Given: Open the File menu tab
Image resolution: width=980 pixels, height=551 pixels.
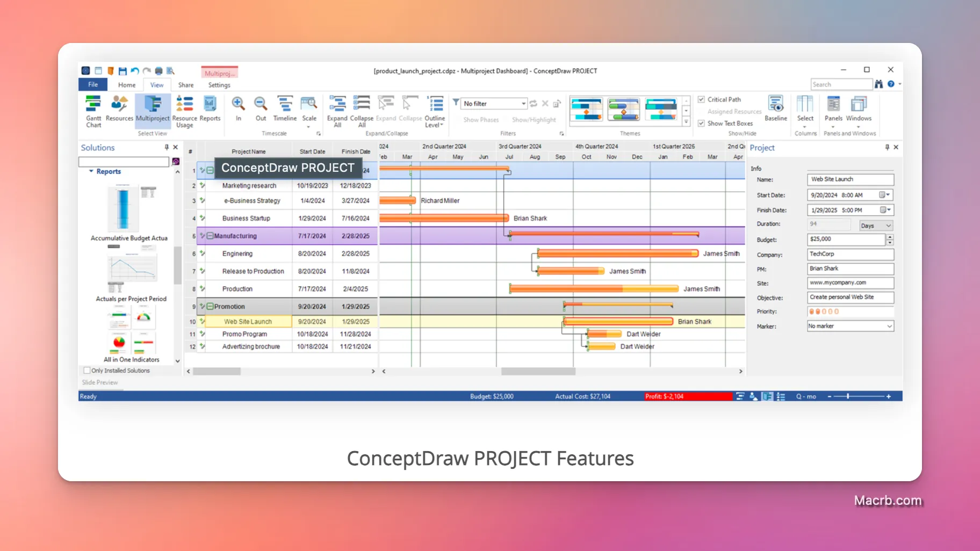Looking at the screenshot, I should (x=93, y=84).
